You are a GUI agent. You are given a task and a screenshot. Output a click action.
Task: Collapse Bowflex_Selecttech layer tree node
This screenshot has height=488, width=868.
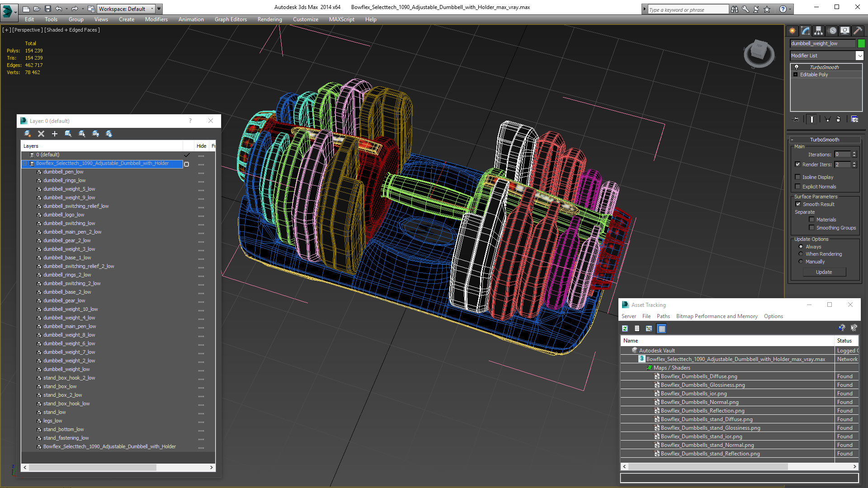click(x=25, y=164)
